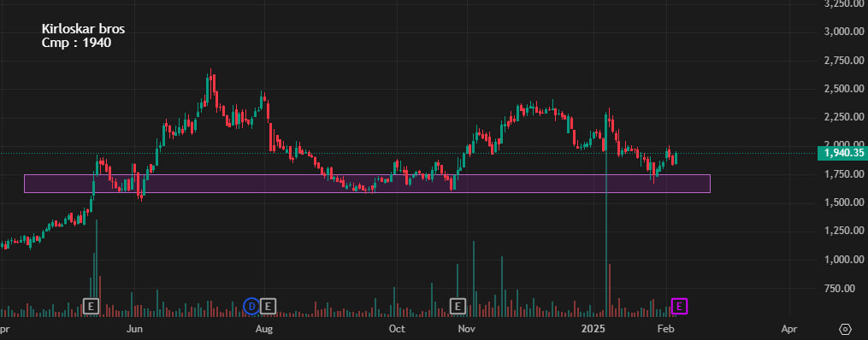The image size is (868, 340).
Task: Select the purple support zone rectangle
Action: (x=367, y=184)
